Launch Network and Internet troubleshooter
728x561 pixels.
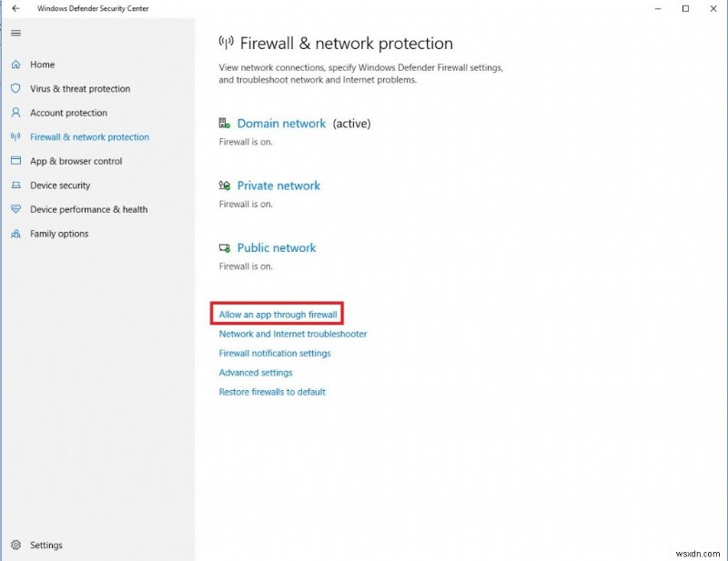click(293, 334)
